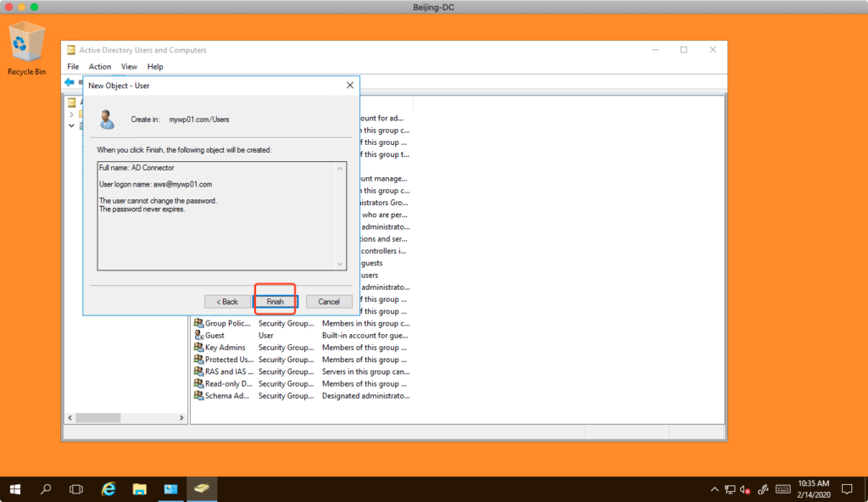This screenshot has width=868, height=502.
Task: Click the blue Back arrow toolbar icon
Action: point(70,82)
